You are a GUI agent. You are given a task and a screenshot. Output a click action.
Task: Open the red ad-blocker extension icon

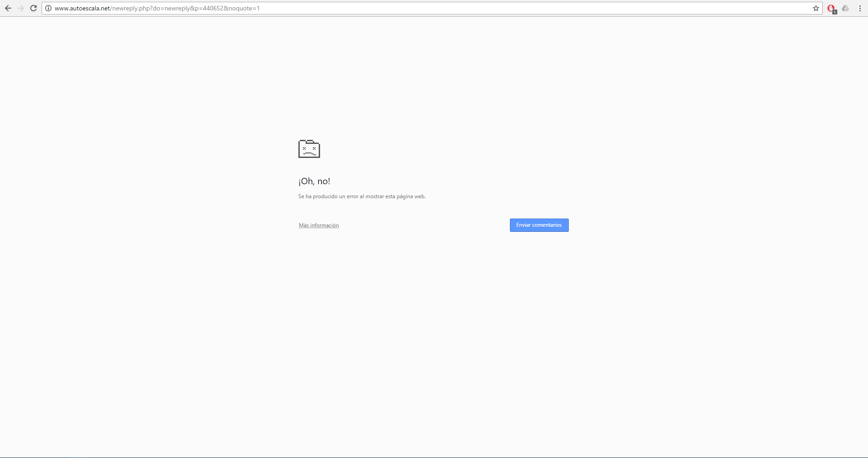[x=832, y=9]
